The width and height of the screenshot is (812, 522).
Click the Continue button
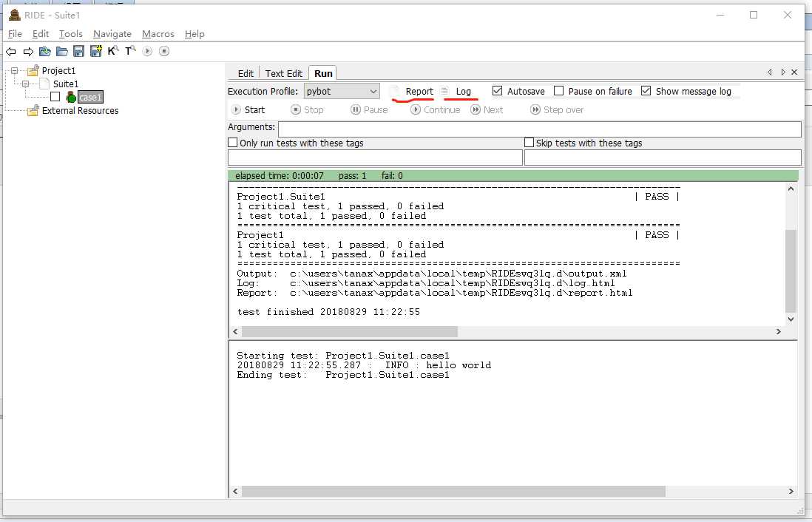click(436, 109)
